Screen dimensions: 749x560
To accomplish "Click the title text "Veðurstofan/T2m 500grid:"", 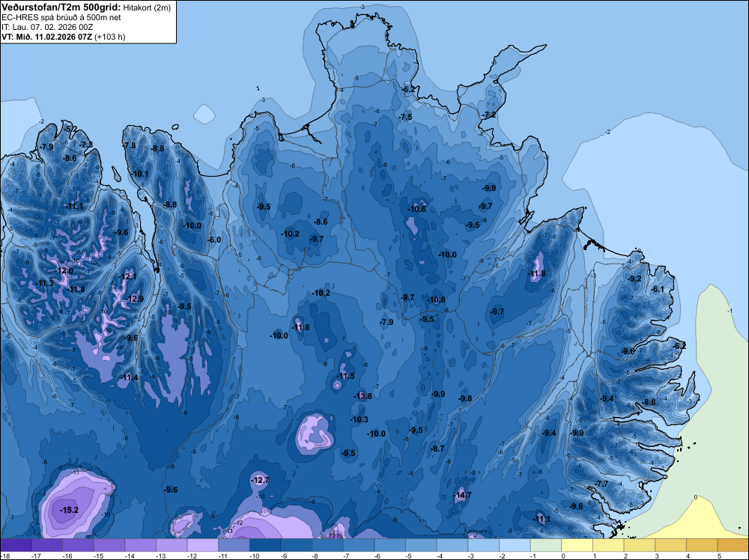I will 61,7.
